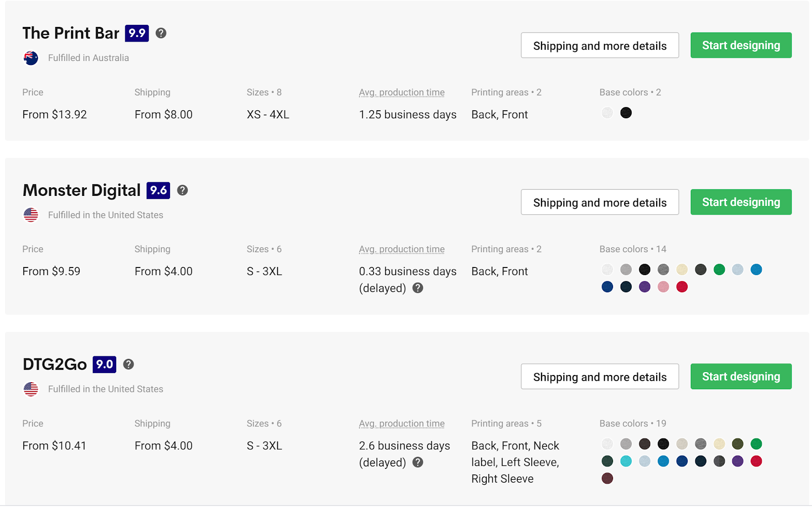Click DTG2Go's From $4.00 shipping cost
The image size is (812, 507).
(163, 446)
